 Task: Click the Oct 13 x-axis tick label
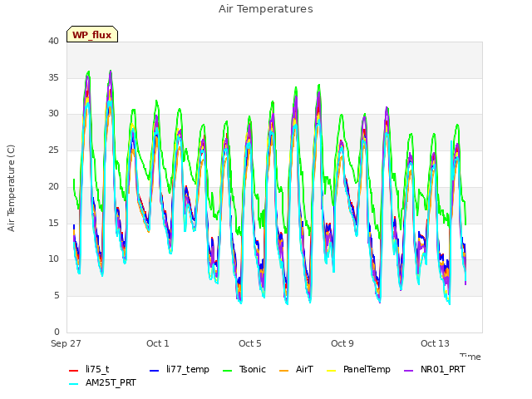pyautogui.click(x=435, y=343)
